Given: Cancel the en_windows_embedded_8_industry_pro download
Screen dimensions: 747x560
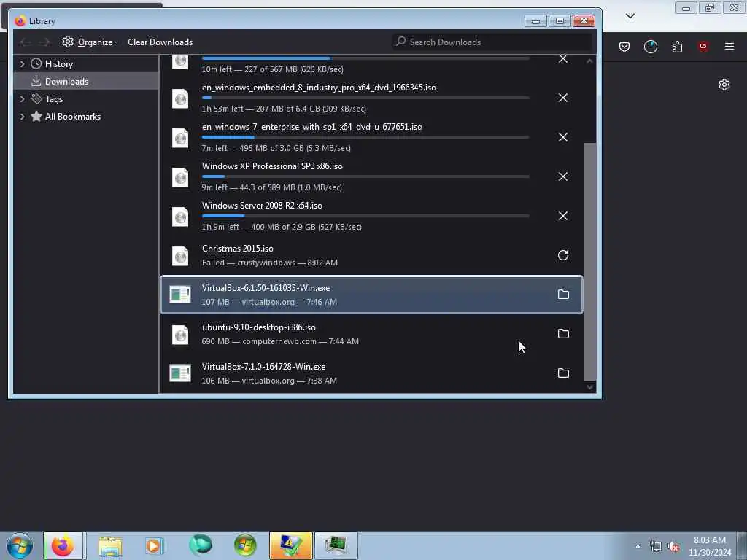Looking at the screenshot, I should pyautogui.click(x=562, y=98).
